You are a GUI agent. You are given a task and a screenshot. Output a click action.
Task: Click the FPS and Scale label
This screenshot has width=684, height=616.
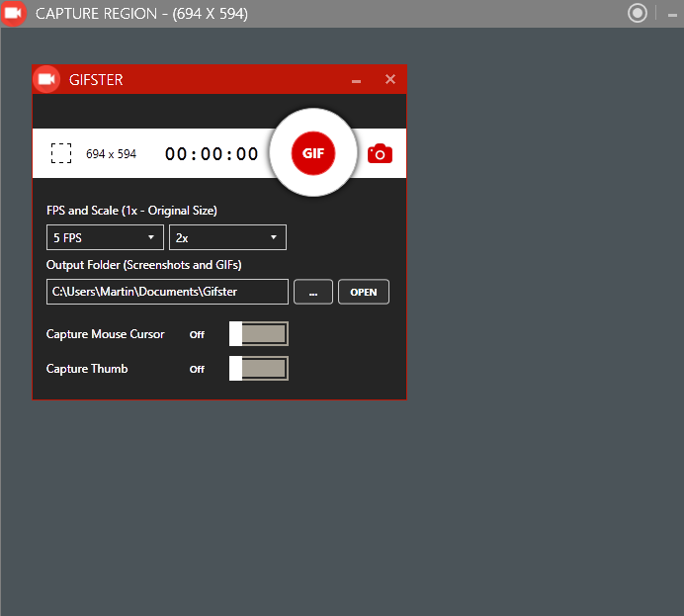[131, 211]
